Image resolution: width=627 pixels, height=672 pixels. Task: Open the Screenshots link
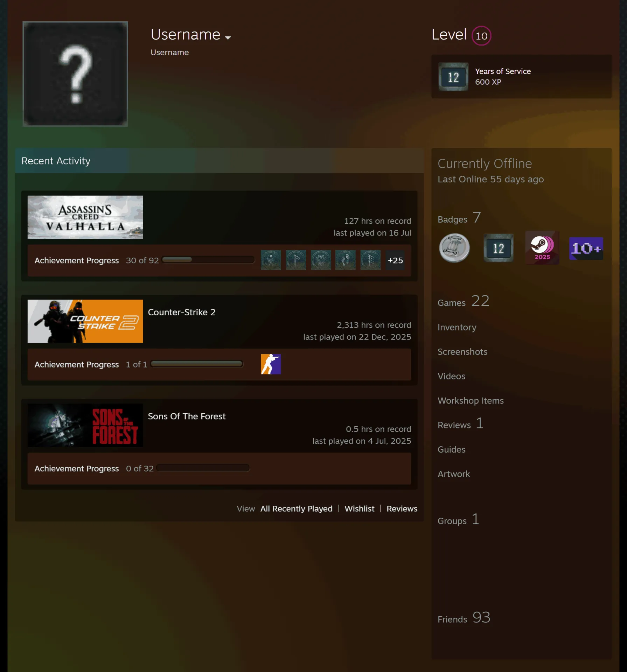[462, 352]
